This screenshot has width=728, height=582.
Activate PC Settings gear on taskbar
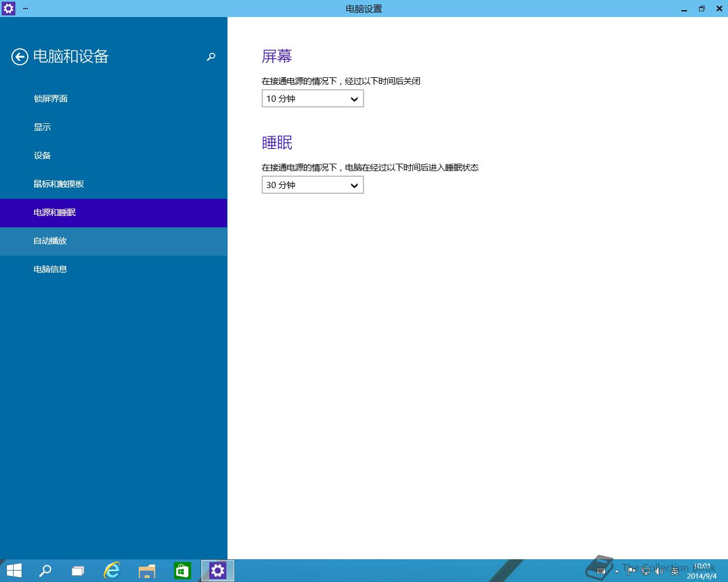click(x=218, y=571)
